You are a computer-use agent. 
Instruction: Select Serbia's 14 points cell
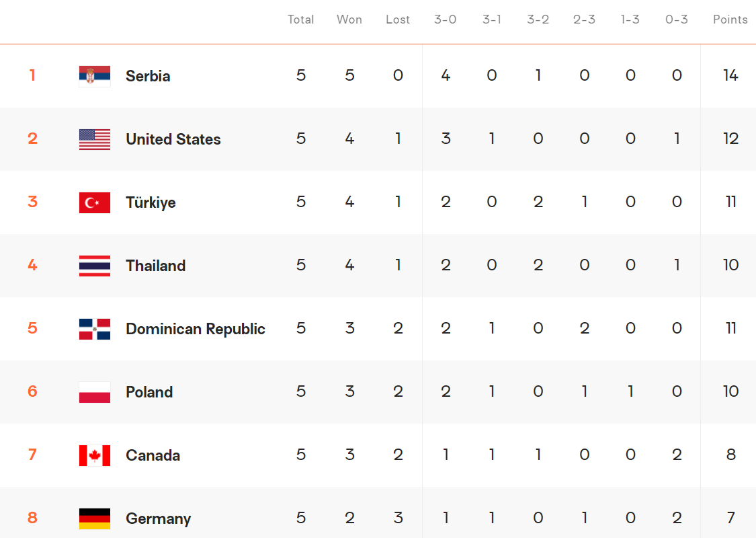[730, 75]
